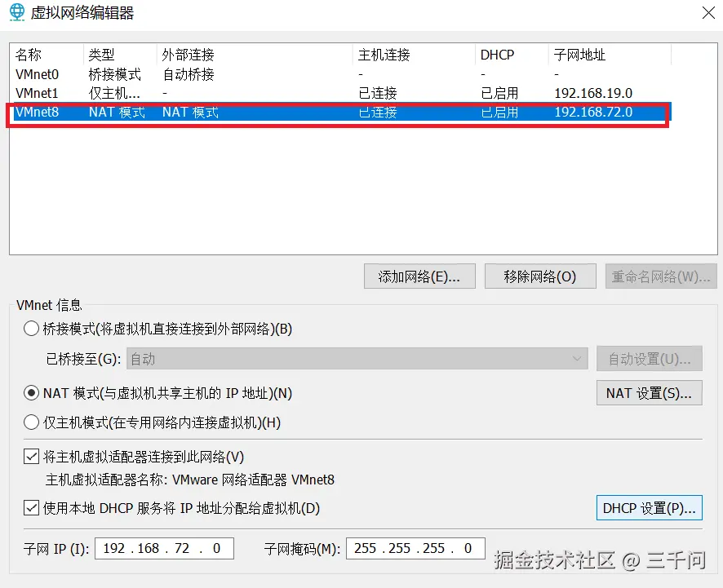The width and height of the screenshot is (723, 588).
Task: Open DHCP 设置(P) dialog
Action: 649,507
